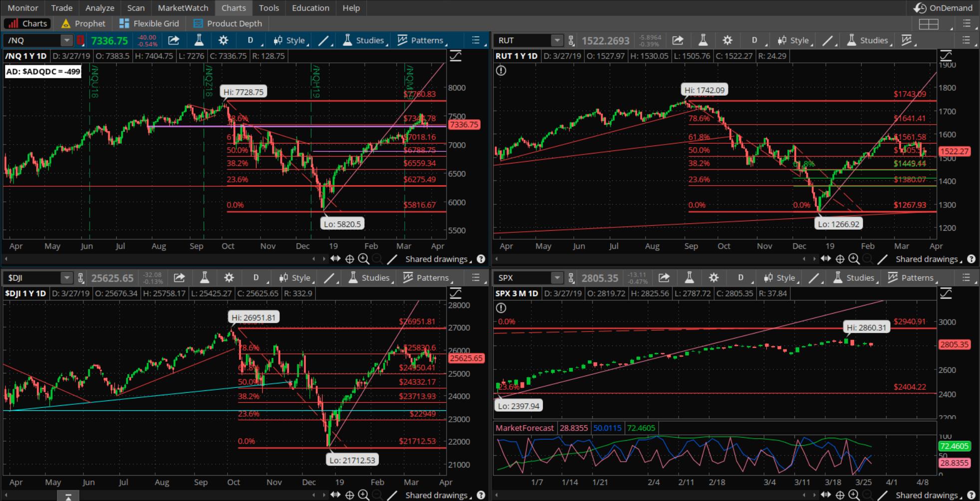The image size is (980, 501).
Task: Open chart settings gear on the RUT chart
Action: click(x=728, y=40)
